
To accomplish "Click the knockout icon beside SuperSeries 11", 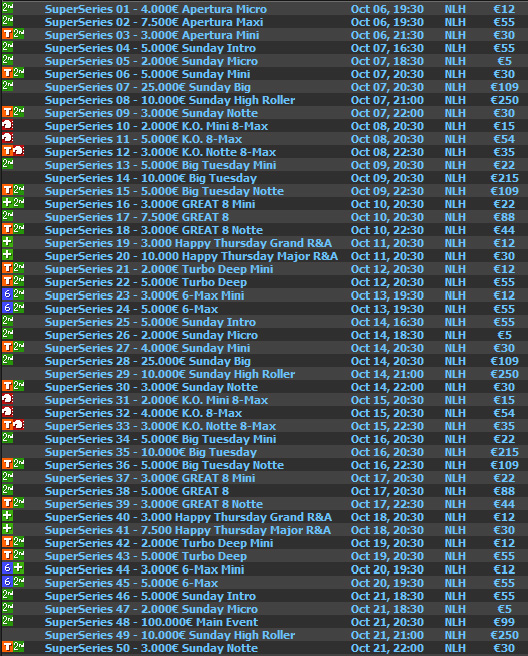I will click(x=8, y=138).
